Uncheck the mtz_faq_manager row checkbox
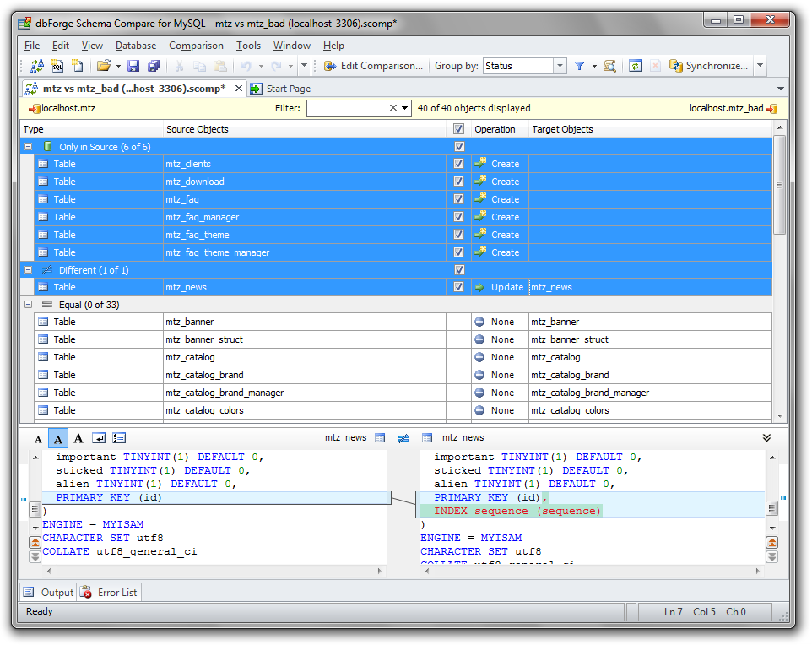812x645 pixels. tap(459, 217)
